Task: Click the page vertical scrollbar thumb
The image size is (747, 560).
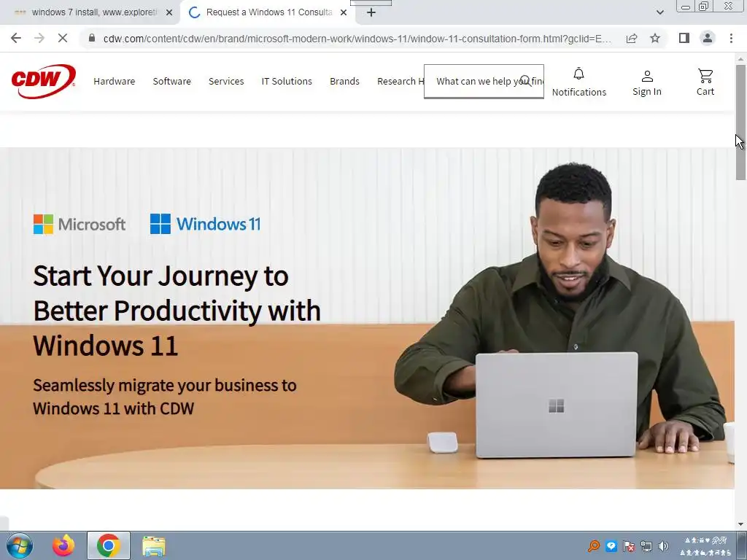Action: pyautogui.click(x=741, y=122)
